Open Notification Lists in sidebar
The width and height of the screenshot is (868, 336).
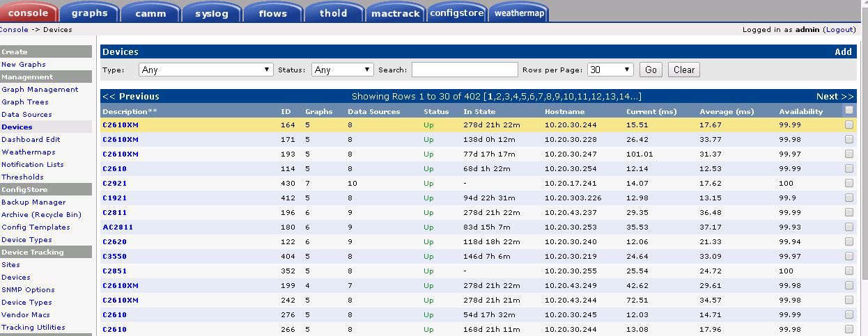pos(33,164)
